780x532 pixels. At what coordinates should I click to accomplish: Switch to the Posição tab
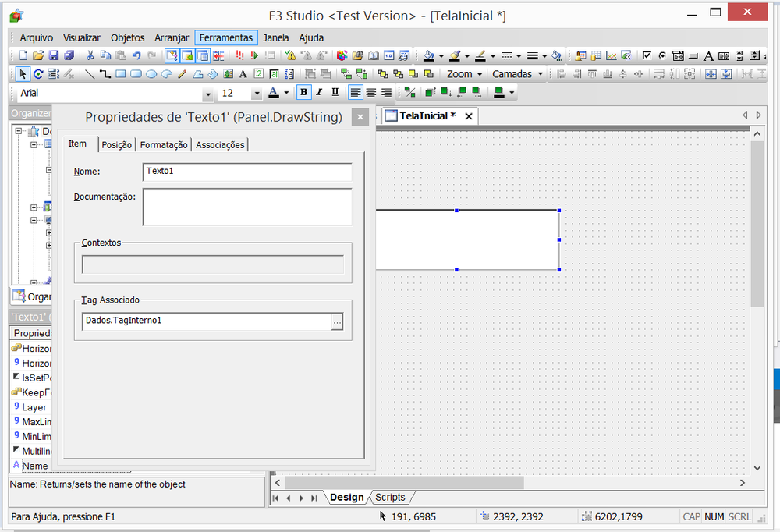click(117, 145)
